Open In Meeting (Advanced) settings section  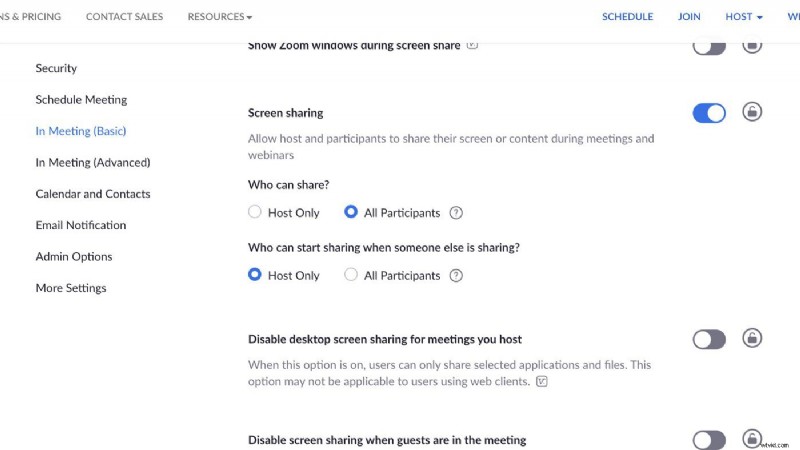tap(93, 163)
